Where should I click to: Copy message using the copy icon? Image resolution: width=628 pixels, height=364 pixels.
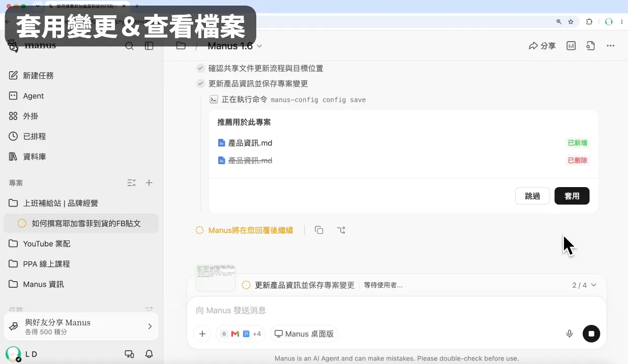[319, 230]
